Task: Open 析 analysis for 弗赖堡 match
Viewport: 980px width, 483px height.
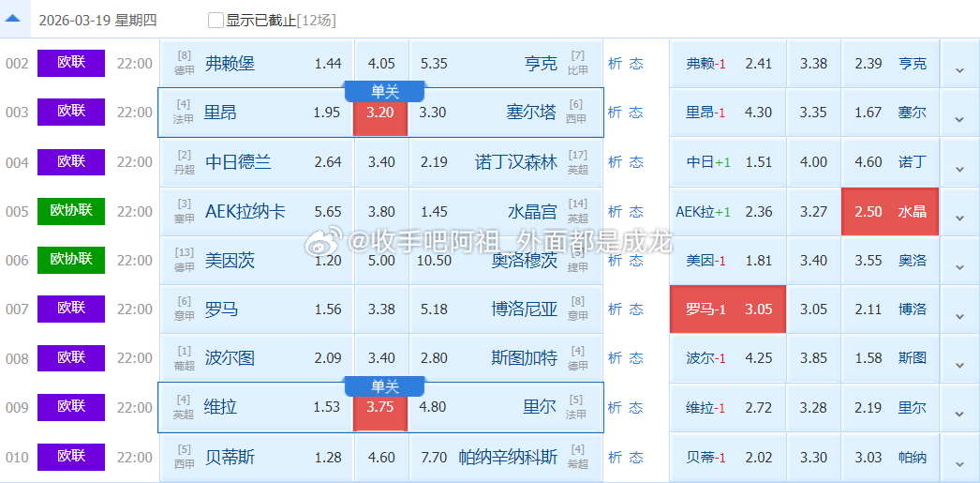Action: click(615, 64)
